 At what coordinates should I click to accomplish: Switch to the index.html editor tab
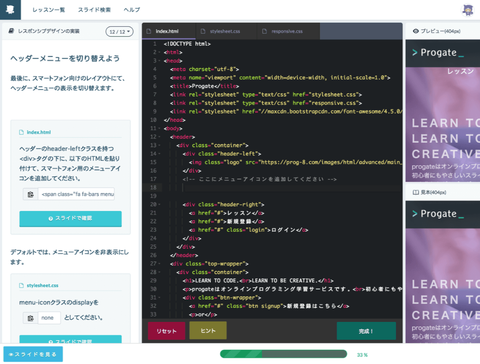click(x=169, y=31)
